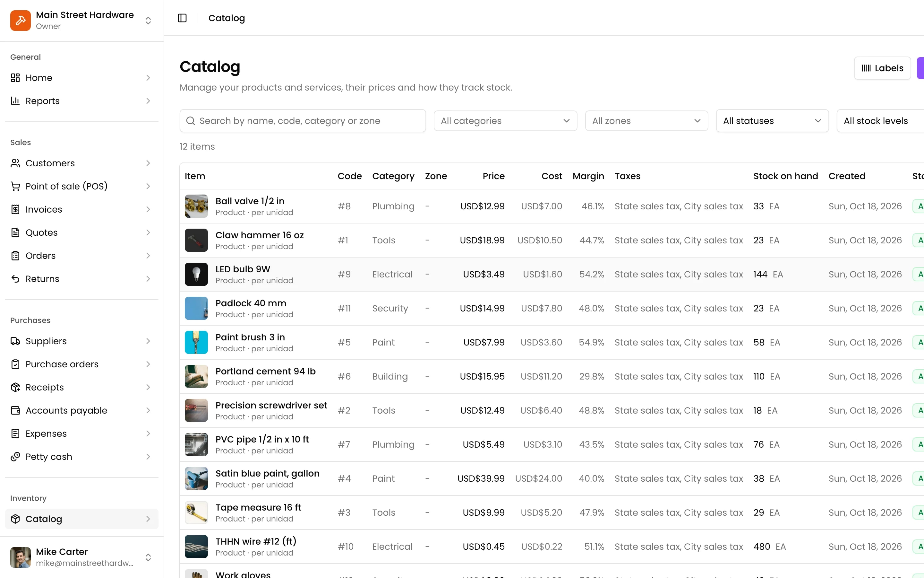Click the Code column header
The image size is (924, 578).
pyautogui.click(x=349, y=176)
